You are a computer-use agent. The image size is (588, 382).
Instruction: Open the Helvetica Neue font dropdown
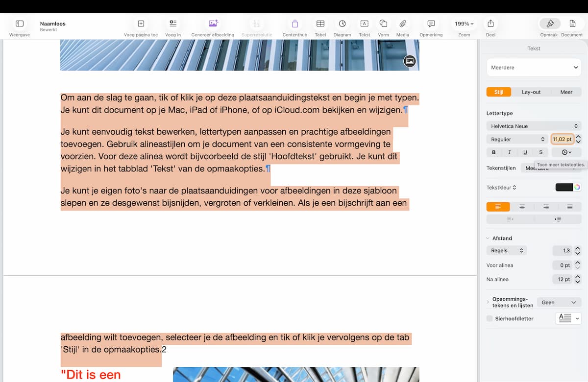coord(534,126)
